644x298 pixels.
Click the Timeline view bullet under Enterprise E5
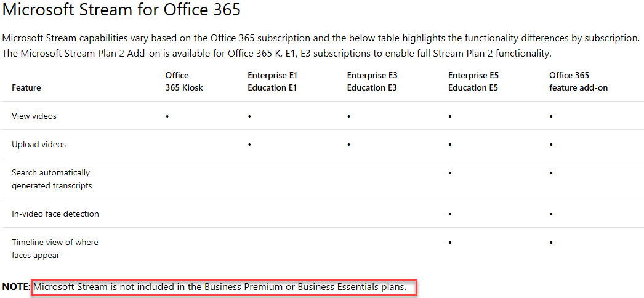coord(451,243)
